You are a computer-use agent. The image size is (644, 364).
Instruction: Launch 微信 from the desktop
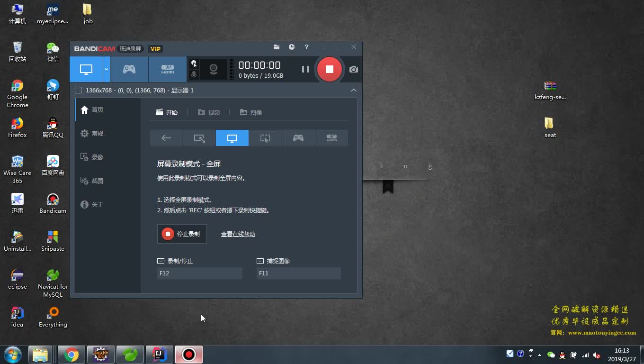click(x=53, y=52)
